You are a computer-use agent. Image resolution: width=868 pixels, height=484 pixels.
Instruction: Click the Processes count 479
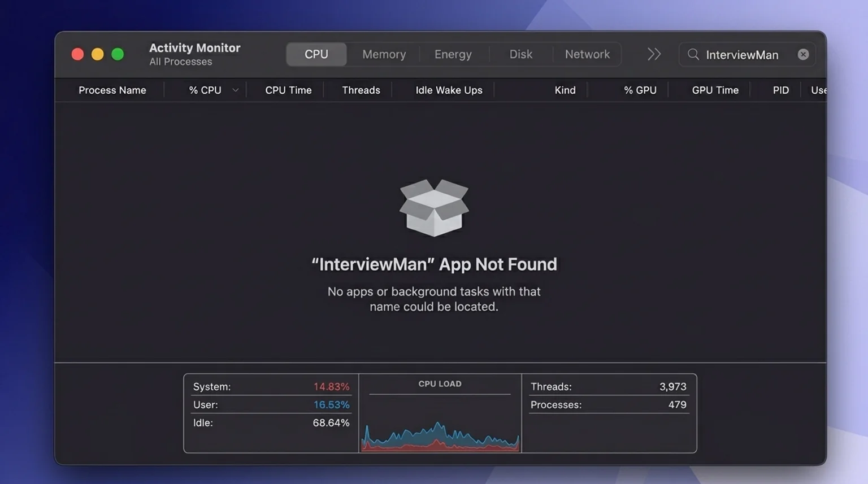(x=678, y=405)
